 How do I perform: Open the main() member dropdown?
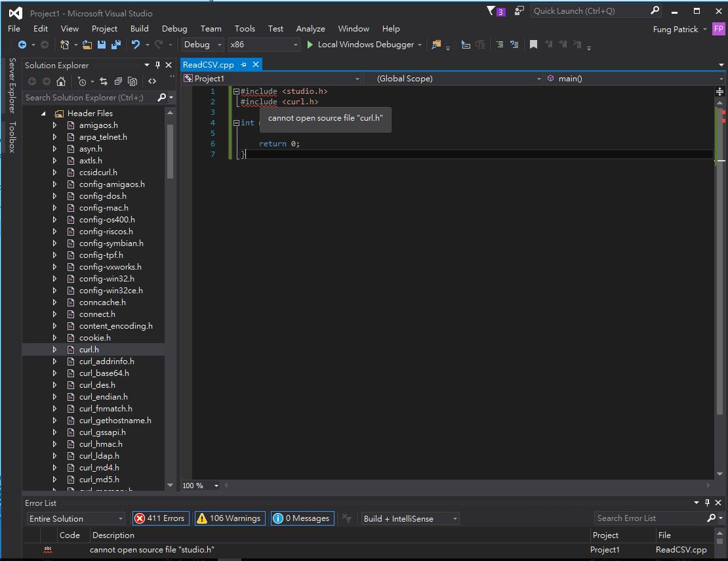(x=635, y=79)
